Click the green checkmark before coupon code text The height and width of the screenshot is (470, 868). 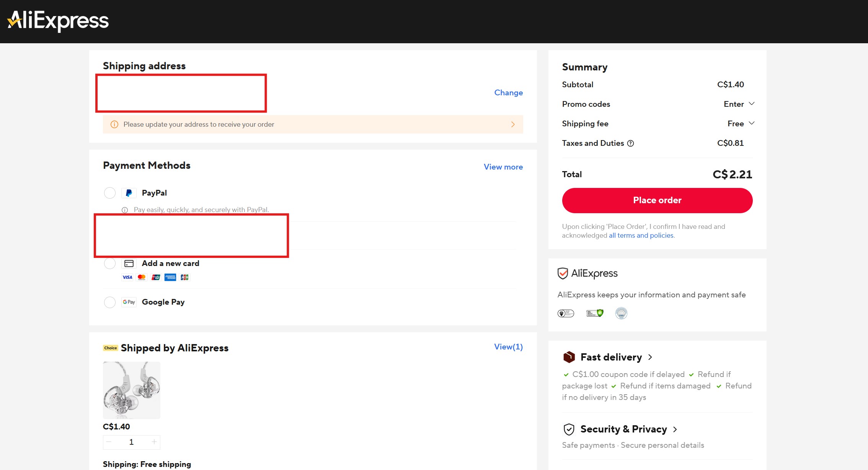566,375
